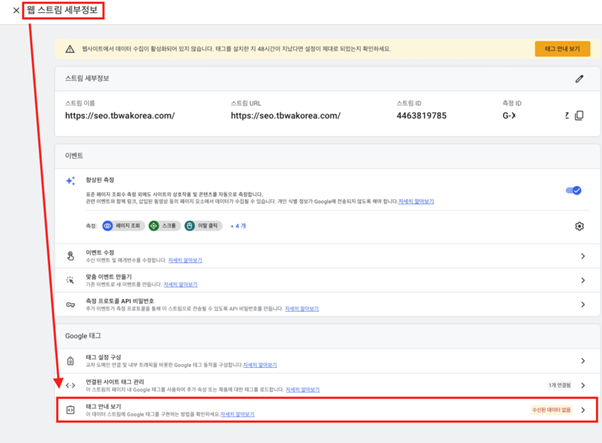Click the 이벤트 section header

74,156
